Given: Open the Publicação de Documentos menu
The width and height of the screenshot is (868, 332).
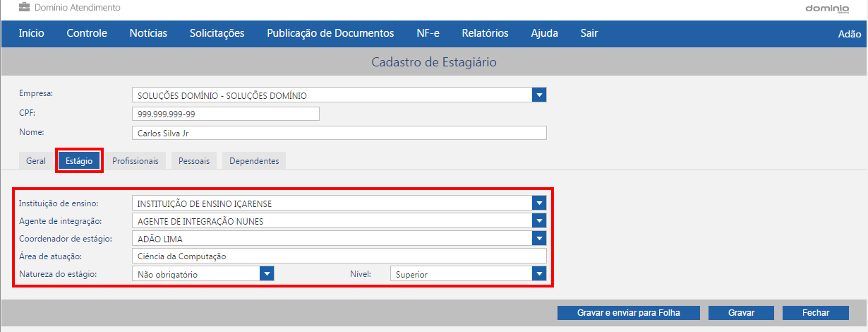Looking at the screenshot, I should pos(330,33).
